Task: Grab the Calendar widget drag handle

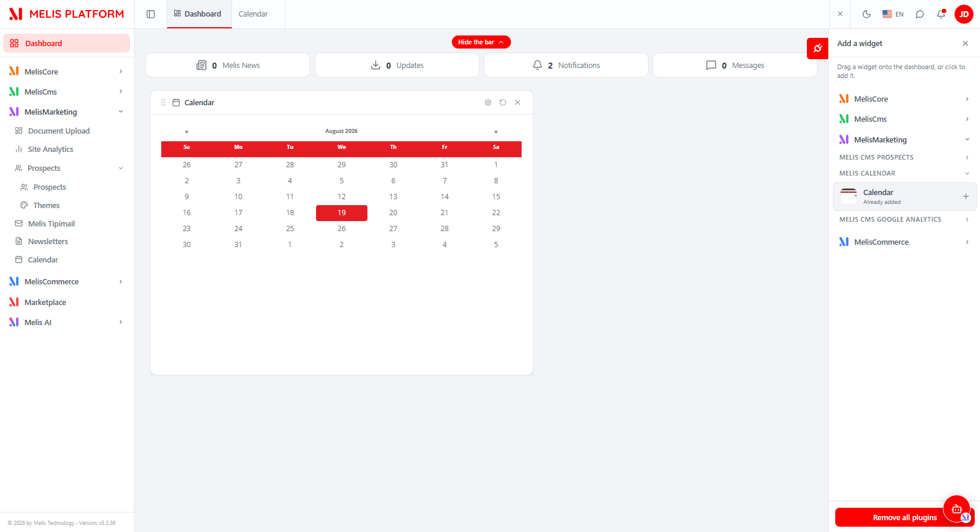Action: pos(163,102)
